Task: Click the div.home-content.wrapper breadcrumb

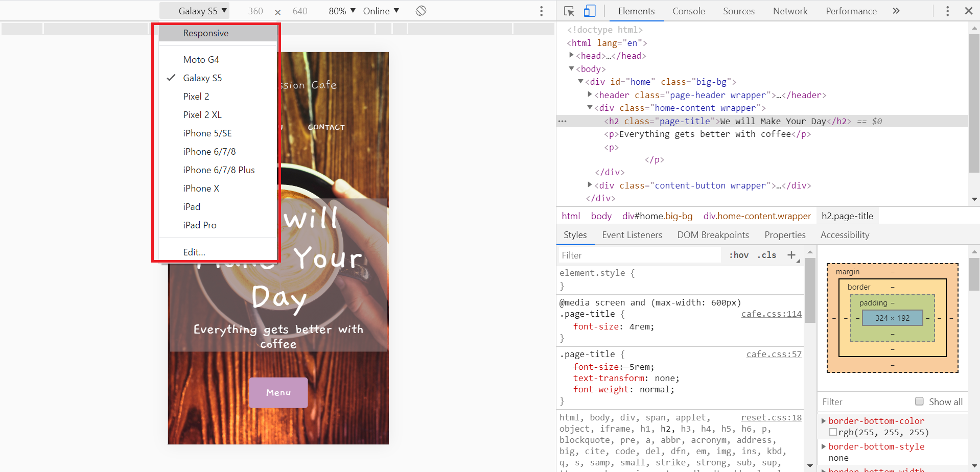Action: pyautogui.click(x=757, y=216)
